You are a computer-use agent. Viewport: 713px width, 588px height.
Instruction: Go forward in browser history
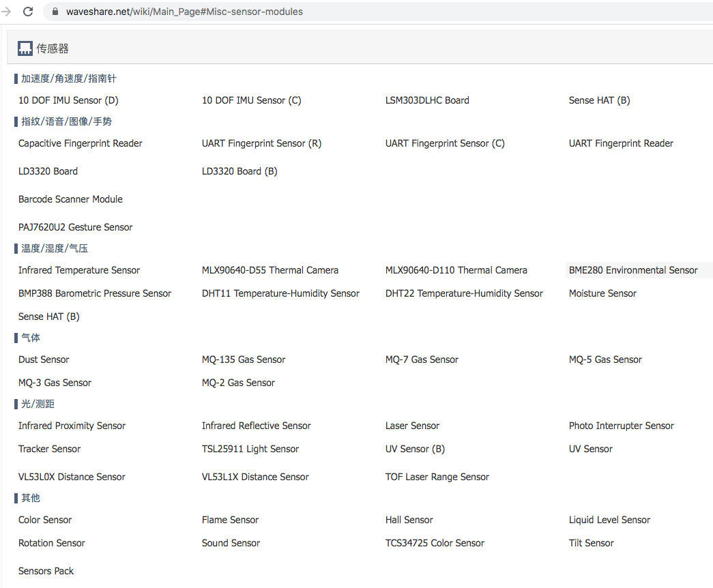coord(6,12)
